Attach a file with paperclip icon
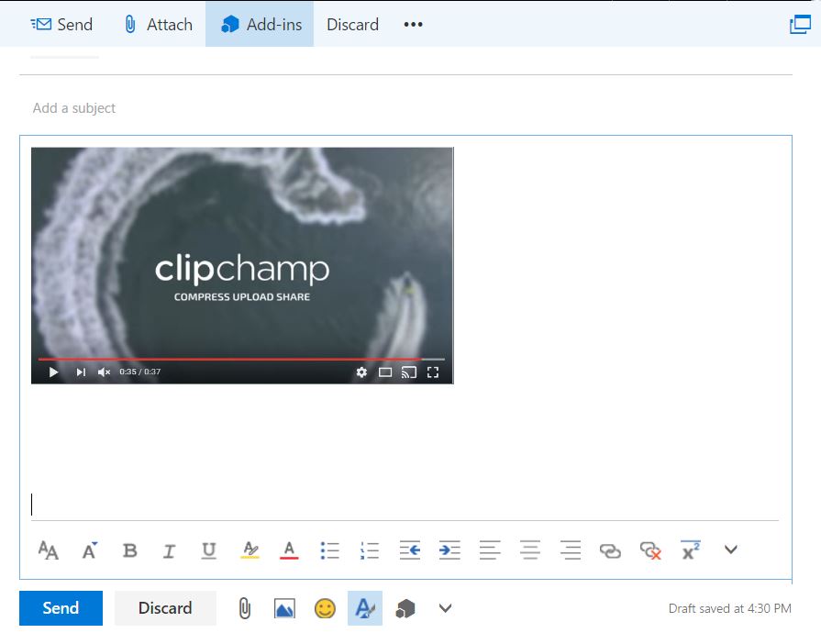 (x=245, y=608)
